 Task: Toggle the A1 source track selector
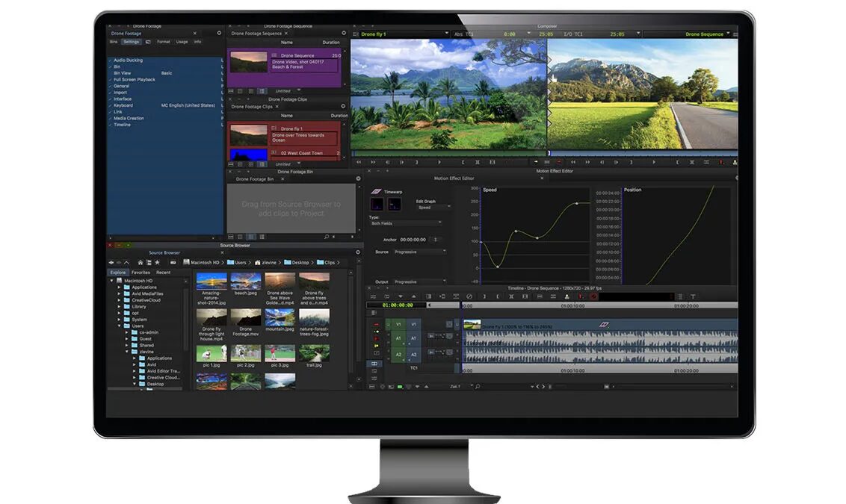coord(398,339)
